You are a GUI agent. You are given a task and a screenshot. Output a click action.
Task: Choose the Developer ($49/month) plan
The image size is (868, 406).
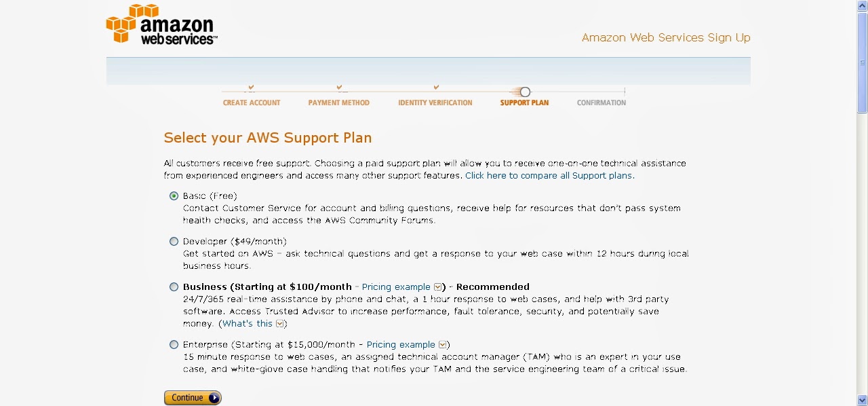(x=174, y=242)
